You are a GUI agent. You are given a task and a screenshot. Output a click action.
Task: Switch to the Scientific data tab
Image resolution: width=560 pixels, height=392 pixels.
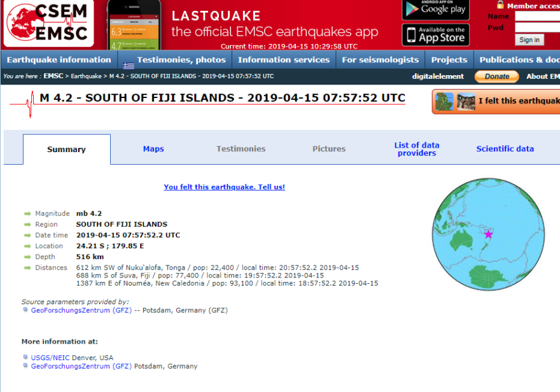(x=505, y=149)
